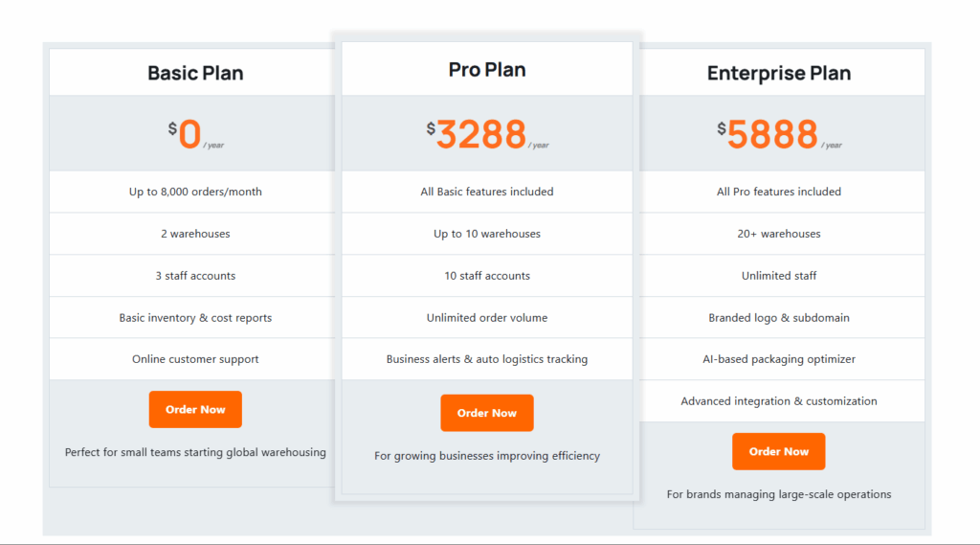Select 'Unlimited order volume' row
980x545 pixels.
coord(487,318)
